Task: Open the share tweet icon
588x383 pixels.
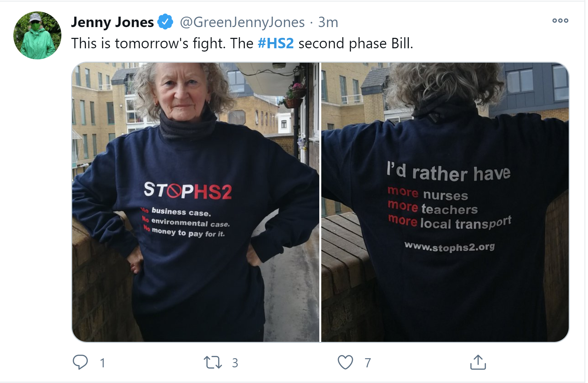Action: [x=478, y=362]
